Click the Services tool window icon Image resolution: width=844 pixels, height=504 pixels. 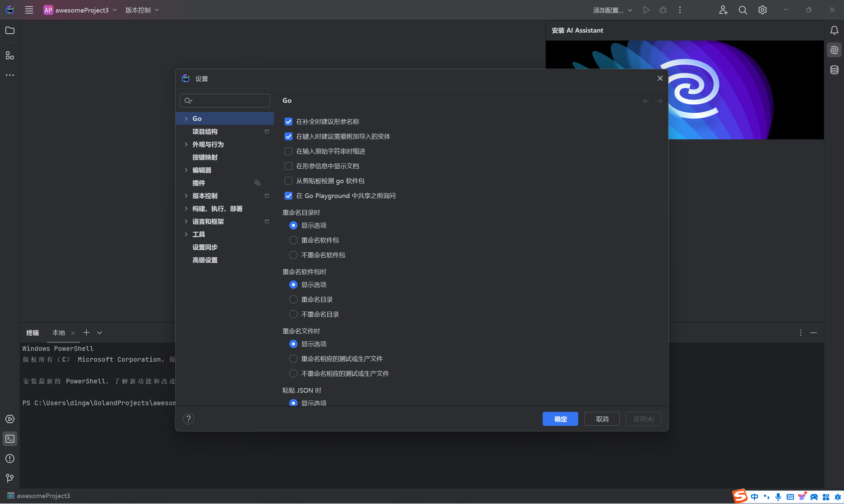click(x=10, y=419)
